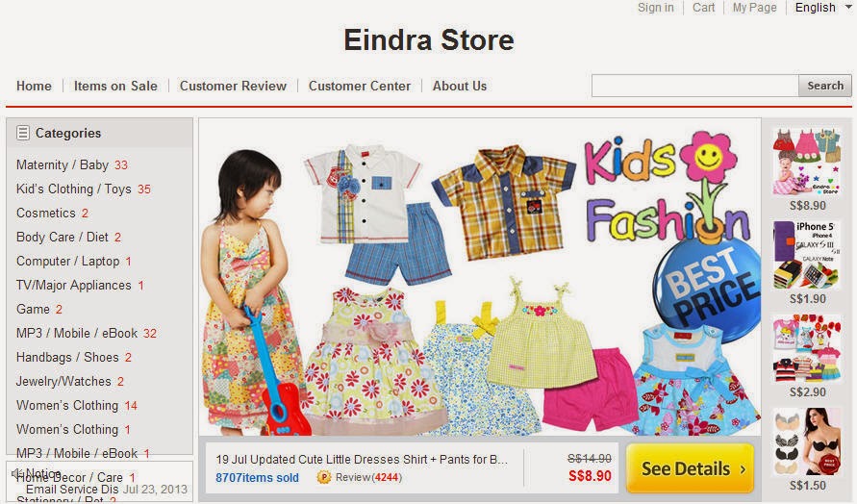Select the About Us menu item
This screenshot has height=504, width=857.
tap(460, 86)
